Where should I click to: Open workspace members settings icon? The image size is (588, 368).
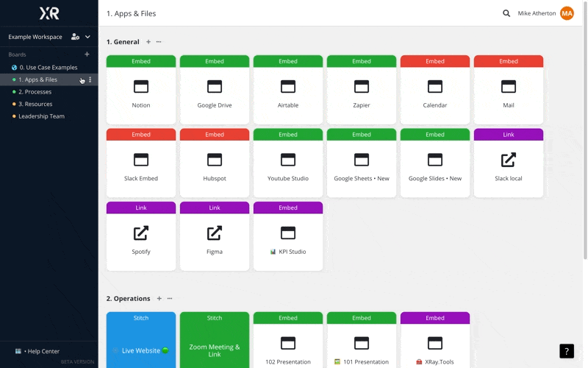75,37
